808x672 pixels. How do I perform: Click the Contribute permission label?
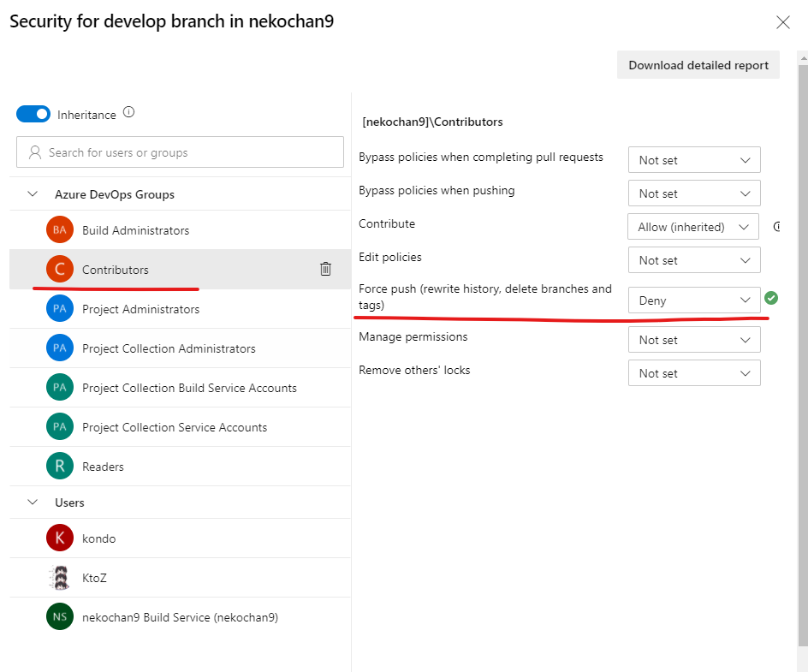(387, 223)
